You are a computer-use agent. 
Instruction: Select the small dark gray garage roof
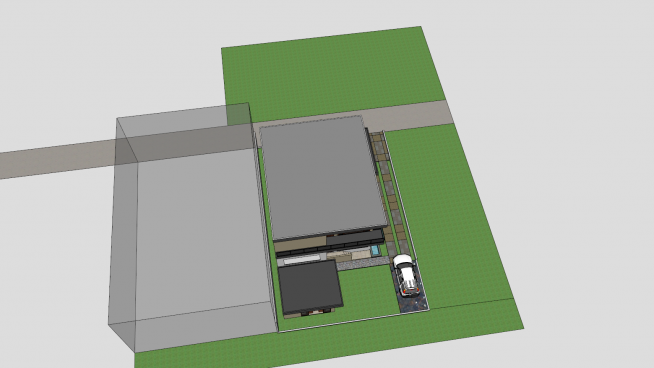click(310, 287)
